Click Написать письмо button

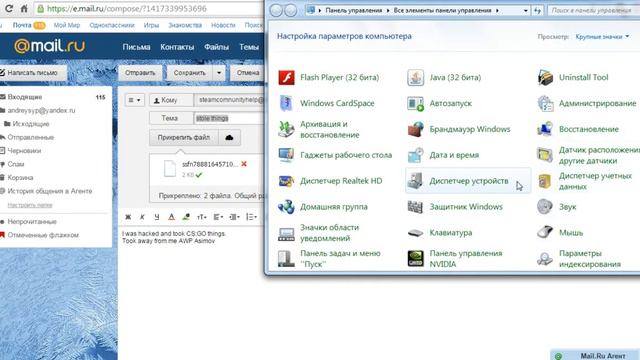click(x=32, y=73)
